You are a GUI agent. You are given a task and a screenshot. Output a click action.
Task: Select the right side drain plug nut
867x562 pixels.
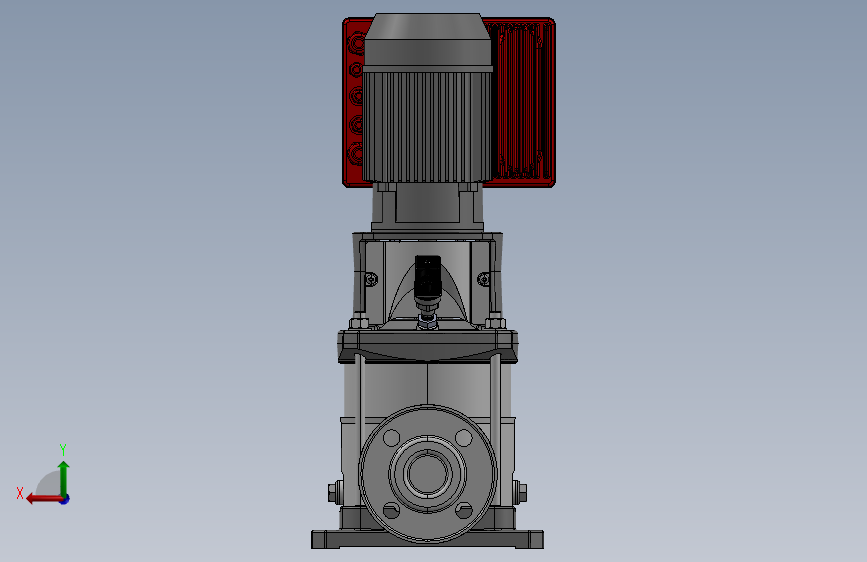tap(520, 492)
